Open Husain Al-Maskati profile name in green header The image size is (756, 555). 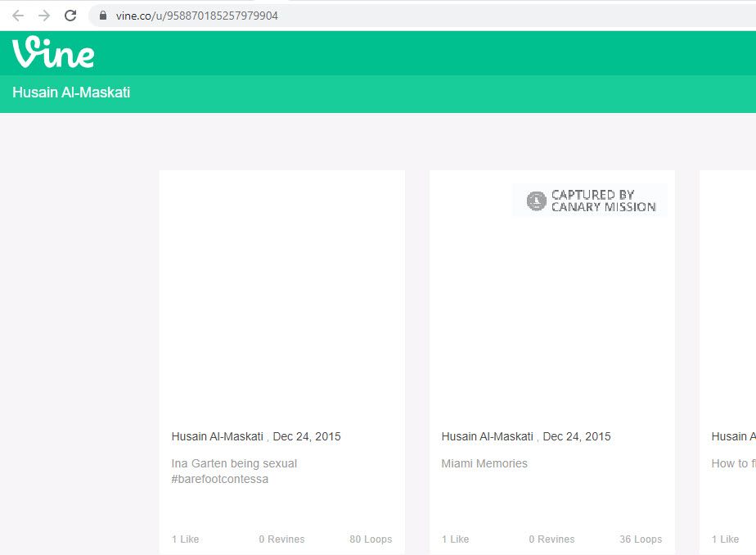coord(71,92)
